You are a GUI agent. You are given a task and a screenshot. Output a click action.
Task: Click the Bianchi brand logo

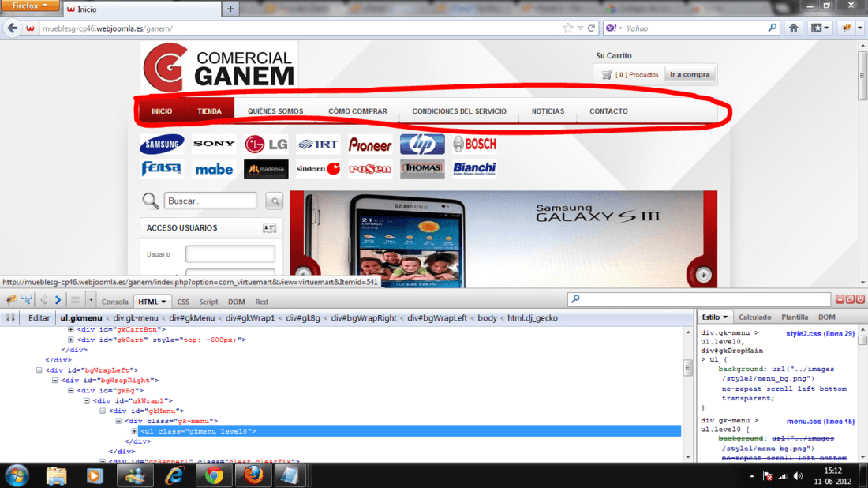pyautogui.click(x=474, y=169)
